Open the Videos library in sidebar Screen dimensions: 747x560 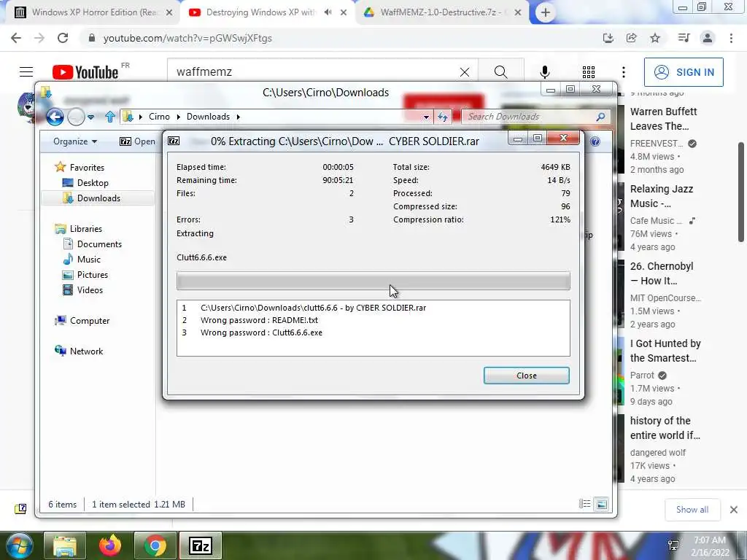(x=90, y=290)
